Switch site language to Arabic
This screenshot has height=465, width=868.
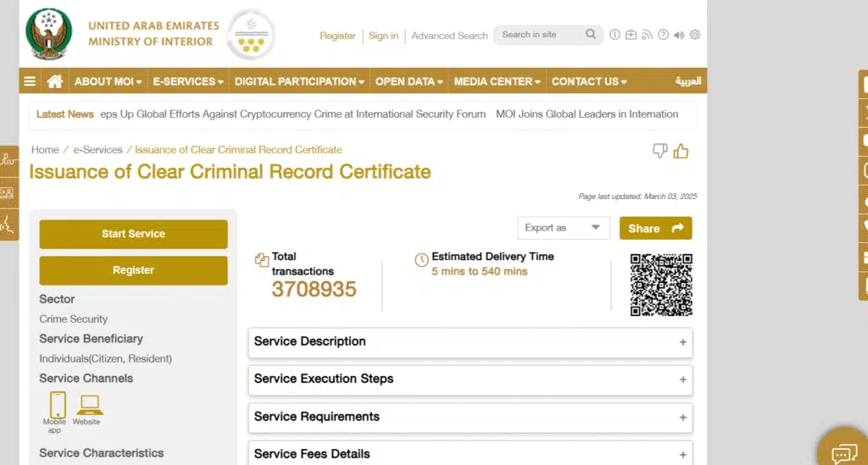[687, 81]
